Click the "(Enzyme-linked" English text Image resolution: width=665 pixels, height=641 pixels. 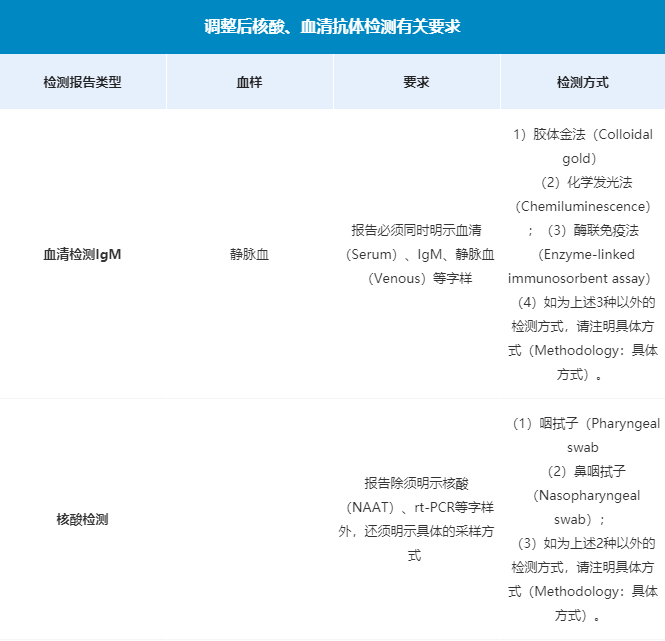click(x=582, y=254)
